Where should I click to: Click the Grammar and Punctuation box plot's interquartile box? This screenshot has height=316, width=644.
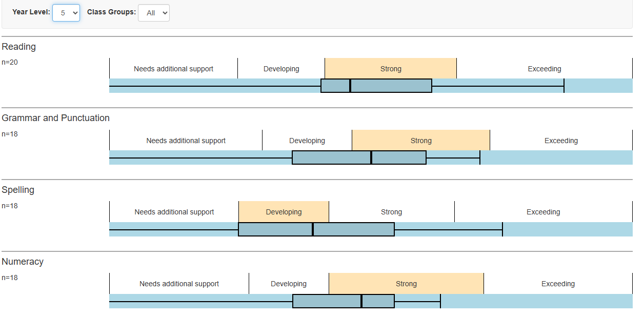point(359,157)
